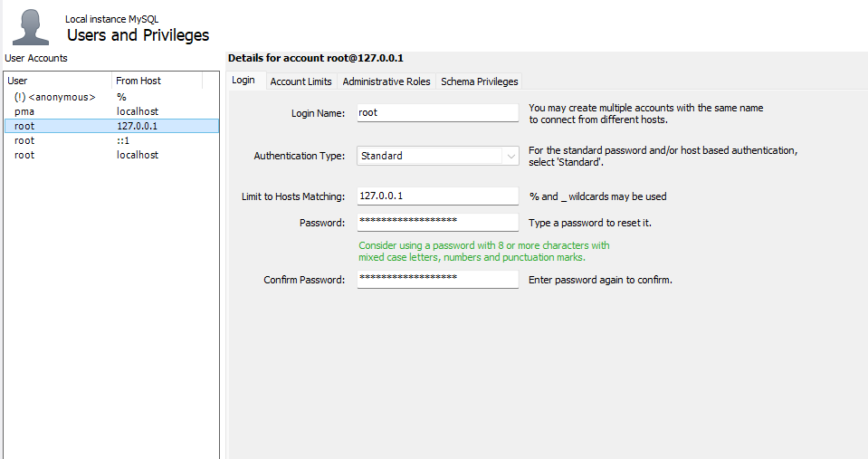The image size is (868, 459).
Task: Click the user silhouette icon
Action: point(31,27)
